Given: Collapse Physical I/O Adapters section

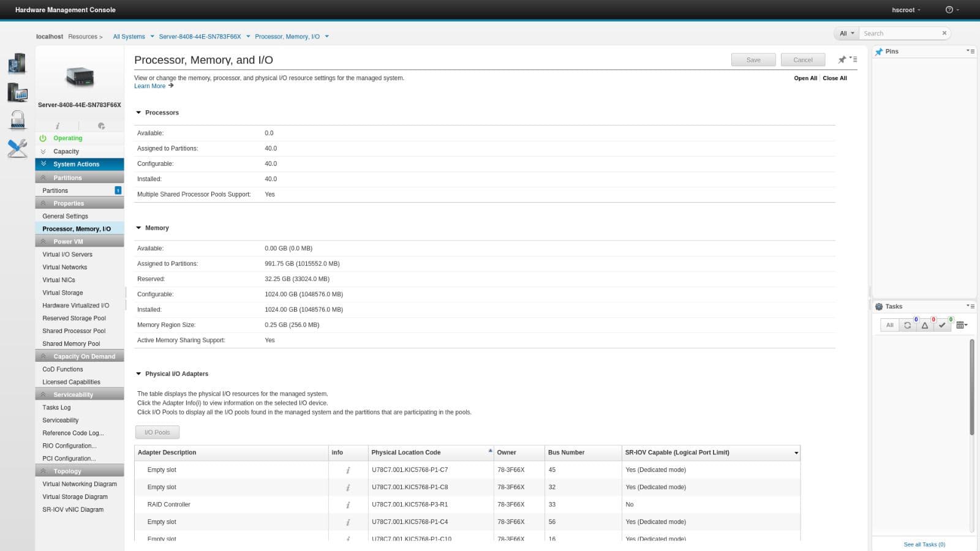Looking at the screenshot, I should point(138,373).
